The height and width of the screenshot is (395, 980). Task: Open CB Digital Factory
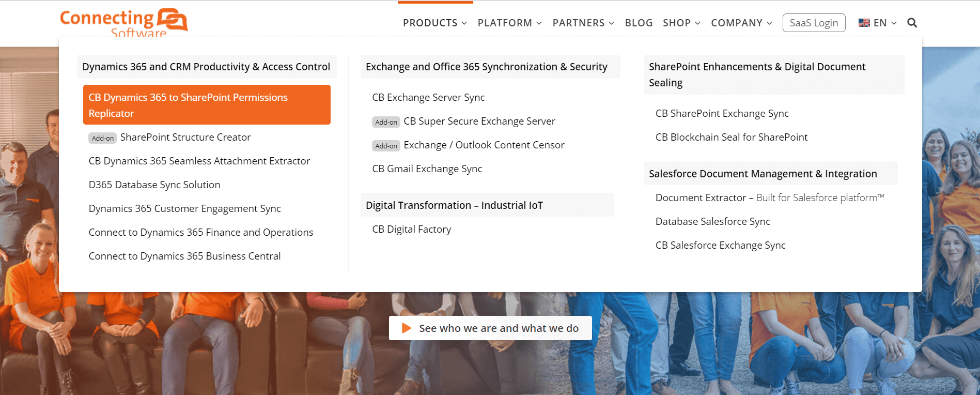[412, 229]
